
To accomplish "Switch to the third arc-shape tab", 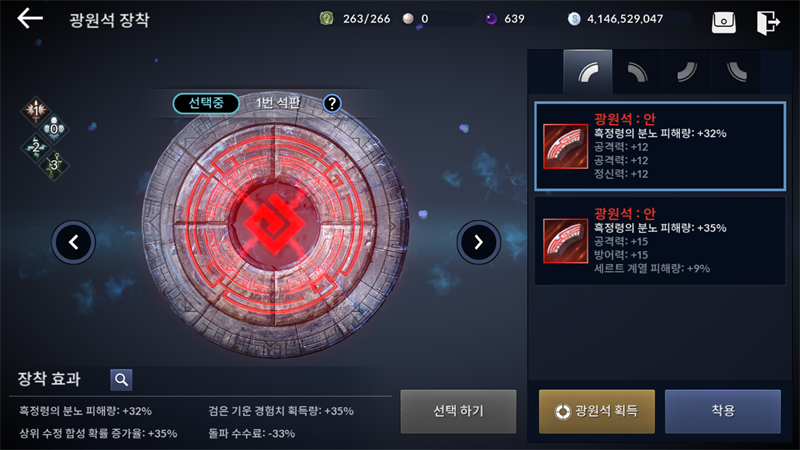I will click(x=687, y=71).
